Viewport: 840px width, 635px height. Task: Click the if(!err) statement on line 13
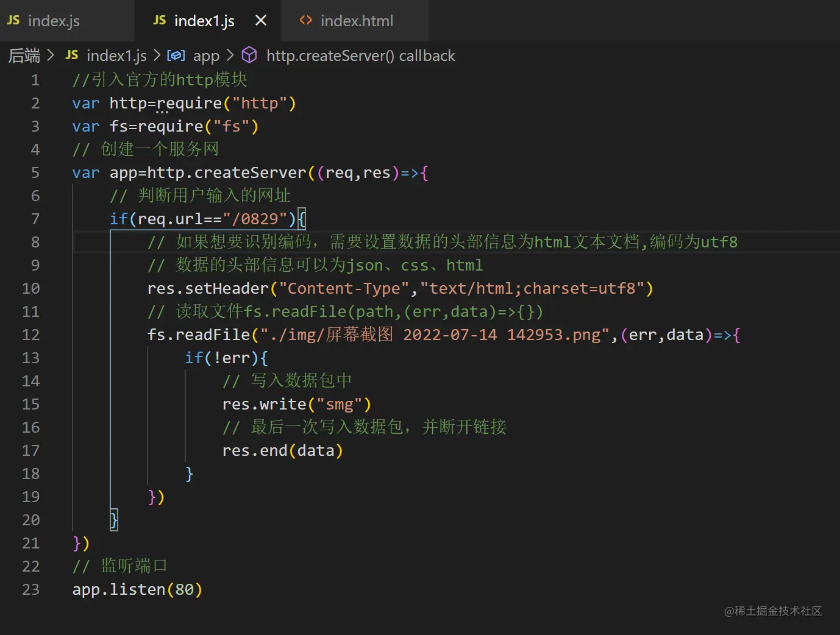pos(227,358)
